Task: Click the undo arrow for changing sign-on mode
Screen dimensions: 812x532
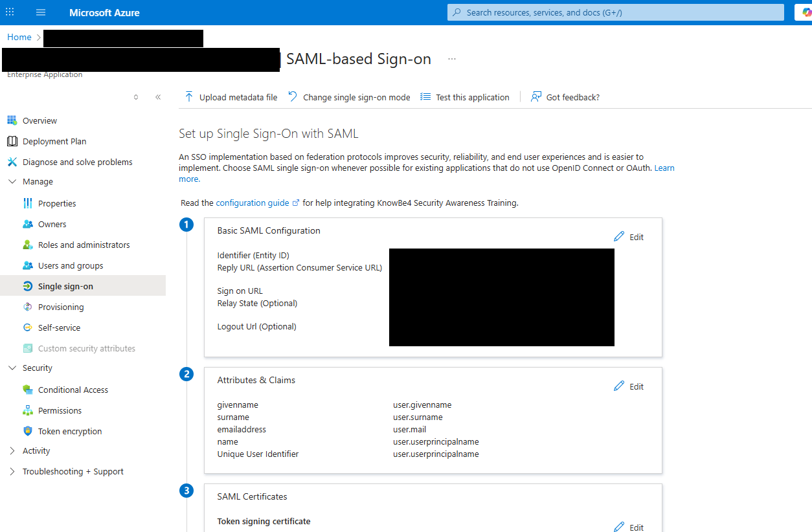Action: point(293,97)
